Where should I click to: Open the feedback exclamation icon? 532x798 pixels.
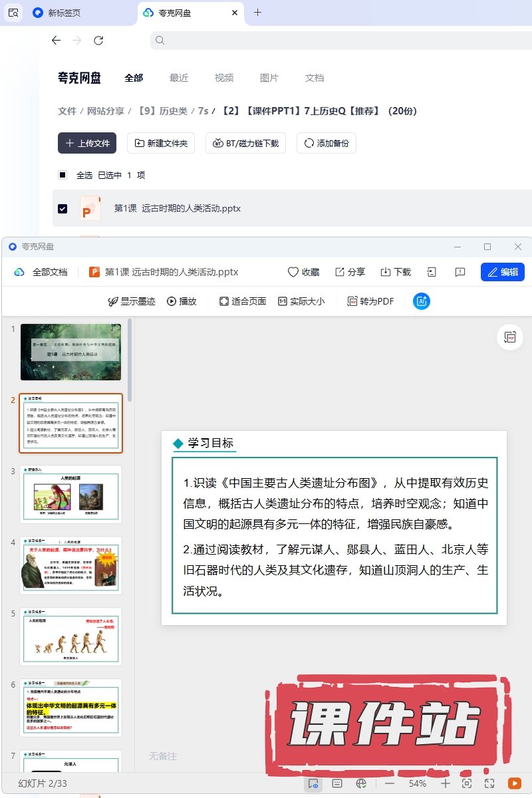click(x=460, y=272)
